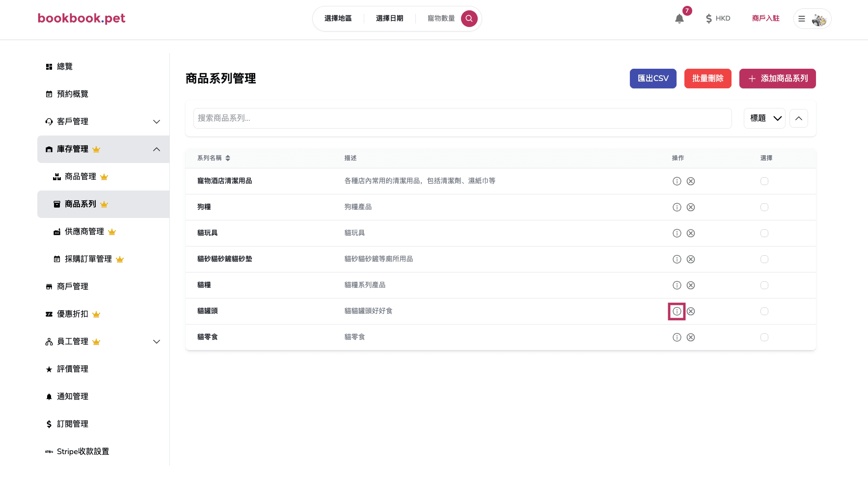Click description text 貓糧系列產品
Viewport: 868px width, 488px height.
(x=365, y=285)
